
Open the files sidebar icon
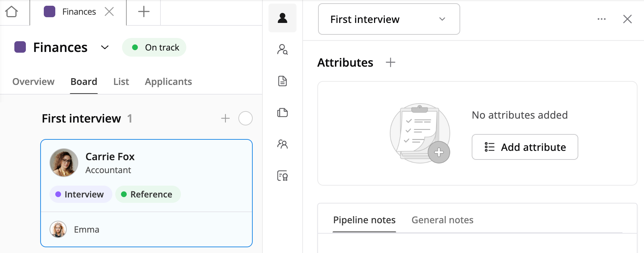click(283, 113)
